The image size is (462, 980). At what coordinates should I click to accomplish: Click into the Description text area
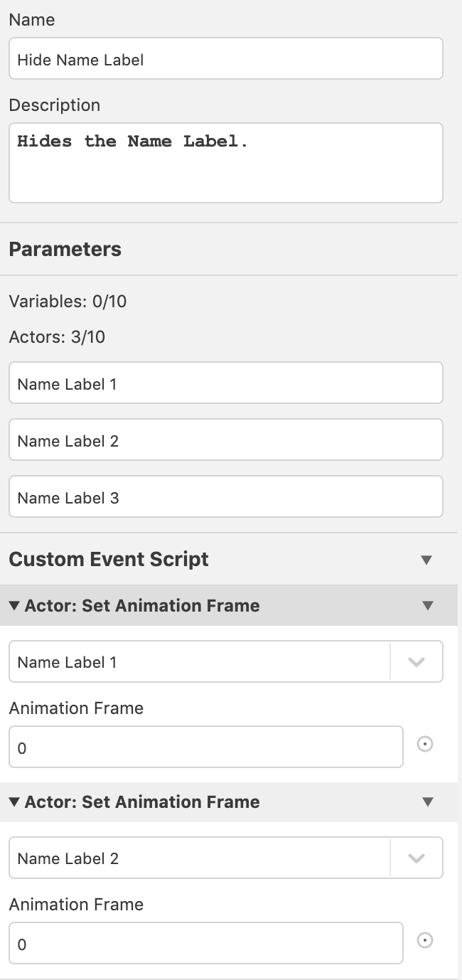click(226, 163)
